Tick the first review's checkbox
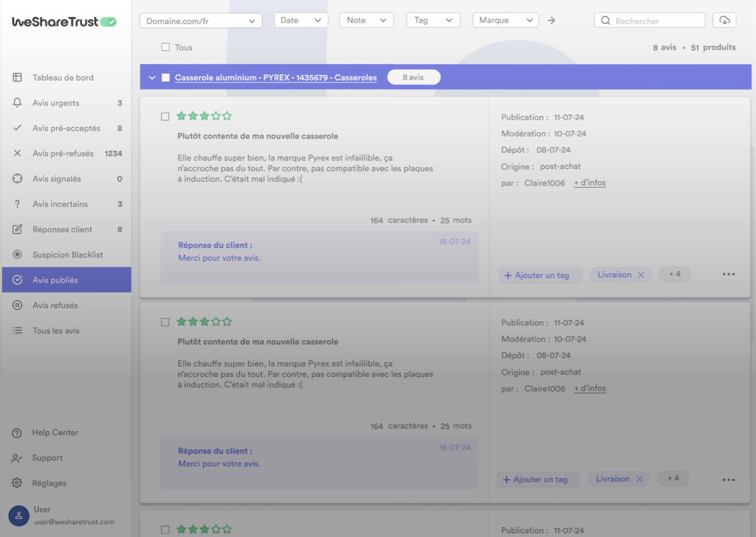756x537 pixels. [165, 117]
